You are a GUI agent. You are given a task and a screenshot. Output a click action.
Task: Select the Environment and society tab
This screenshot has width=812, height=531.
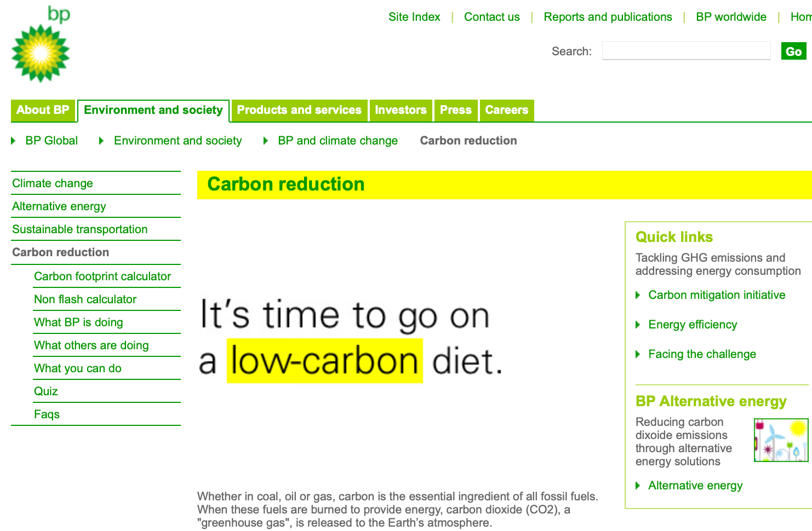153,111
